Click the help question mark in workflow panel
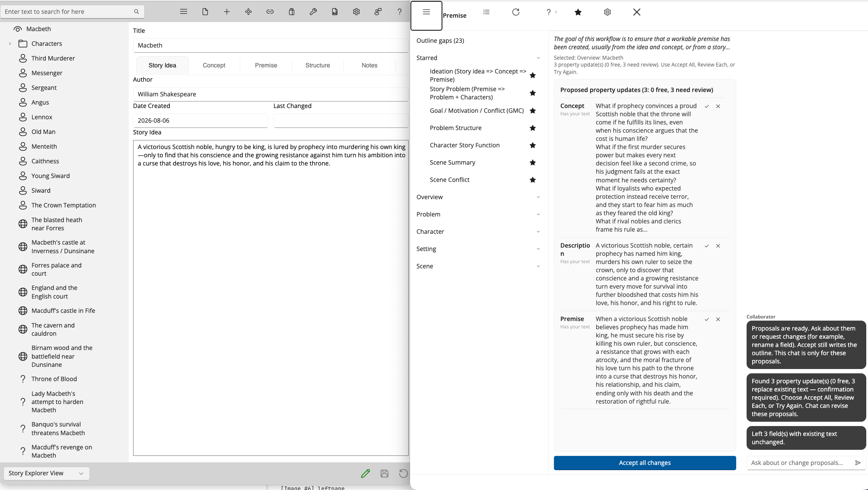868x490 pixels. click(x=549, y=12)
